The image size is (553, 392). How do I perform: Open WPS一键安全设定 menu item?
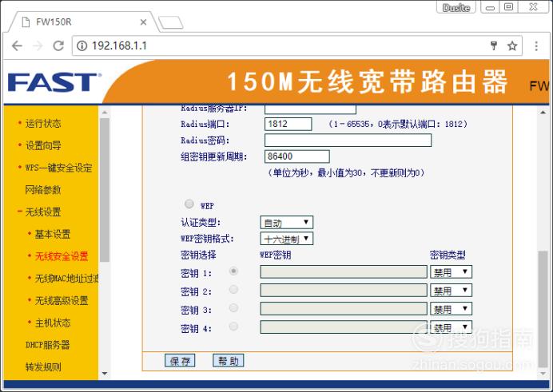point(58,168)
